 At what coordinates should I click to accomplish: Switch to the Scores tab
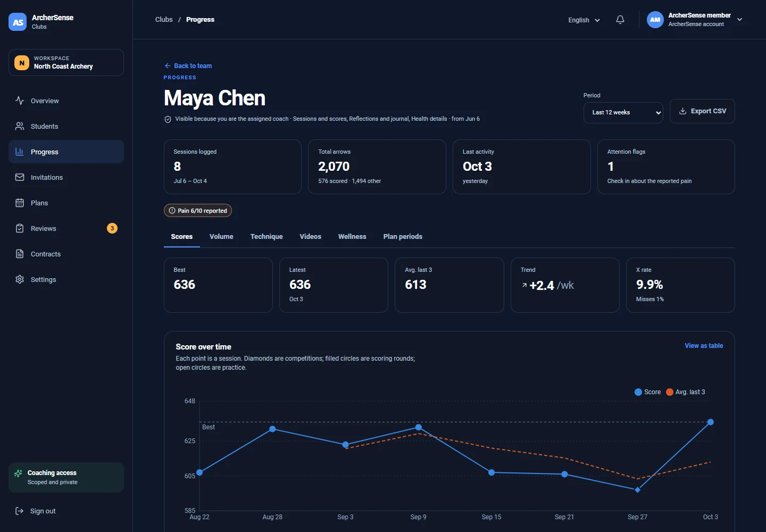[182, 237]
